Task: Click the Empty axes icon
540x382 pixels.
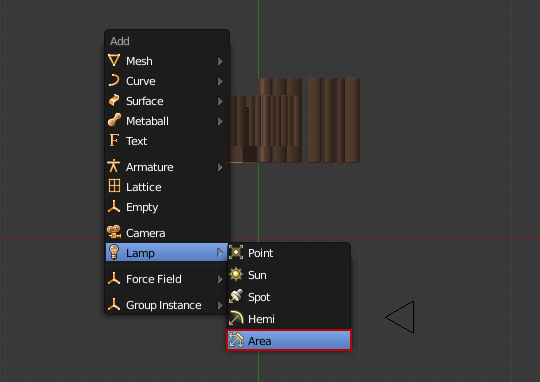Action: [x=114, y=206]
